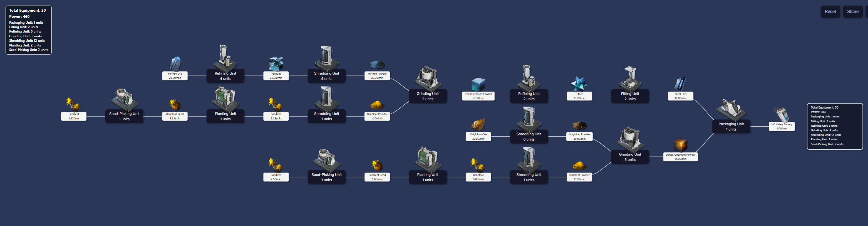Select the Sandleaf Seed 5.00/min icon
This screenshot has height=226, width=868.
(377, 166)
